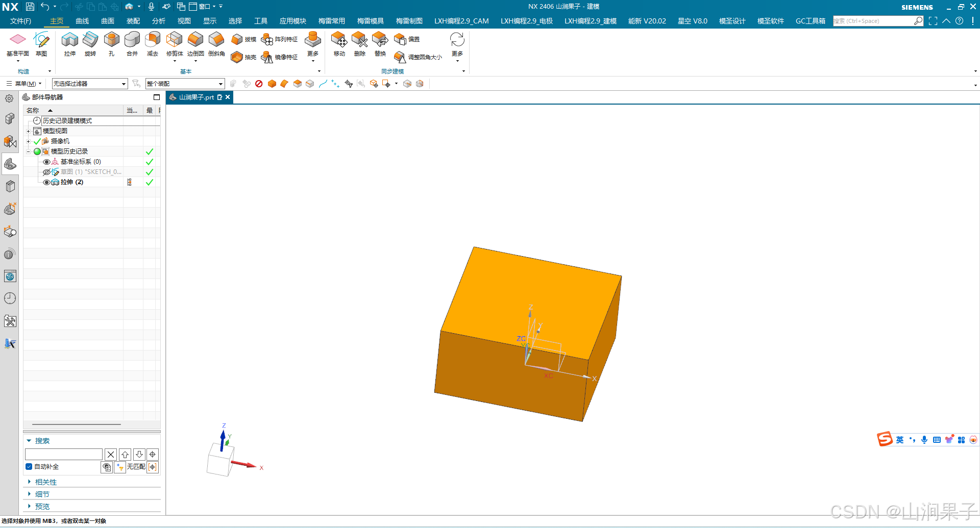The height and width of the screenshot is (528, 980).
Task: Toggle the 摄像机 green checkmark
Action: [x=37, y=141]
